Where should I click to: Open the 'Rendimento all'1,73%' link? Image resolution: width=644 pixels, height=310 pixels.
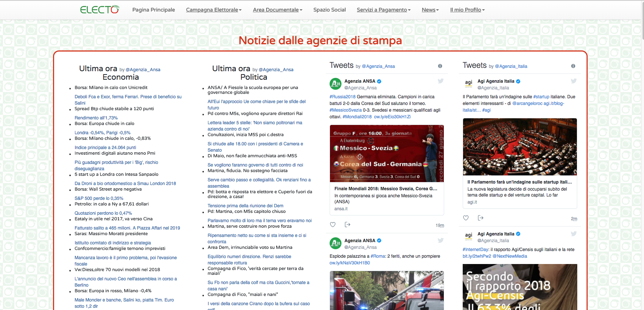96,118
